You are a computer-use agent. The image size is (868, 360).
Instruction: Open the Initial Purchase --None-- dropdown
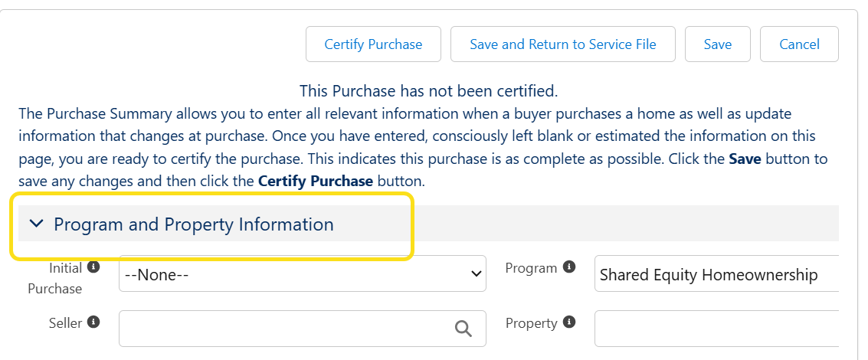click(303, 273)
